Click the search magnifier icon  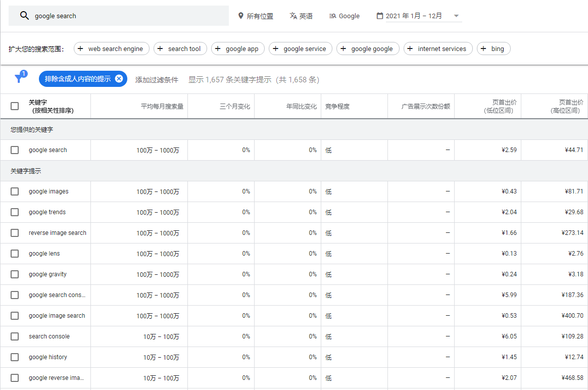click(24, 16)
